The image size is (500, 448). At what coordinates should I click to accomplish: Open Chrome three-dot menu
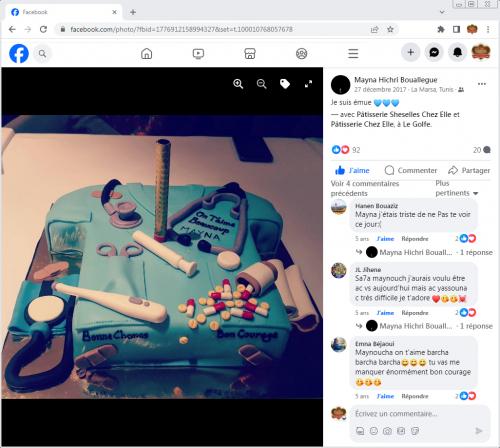(x=488, y=29)
